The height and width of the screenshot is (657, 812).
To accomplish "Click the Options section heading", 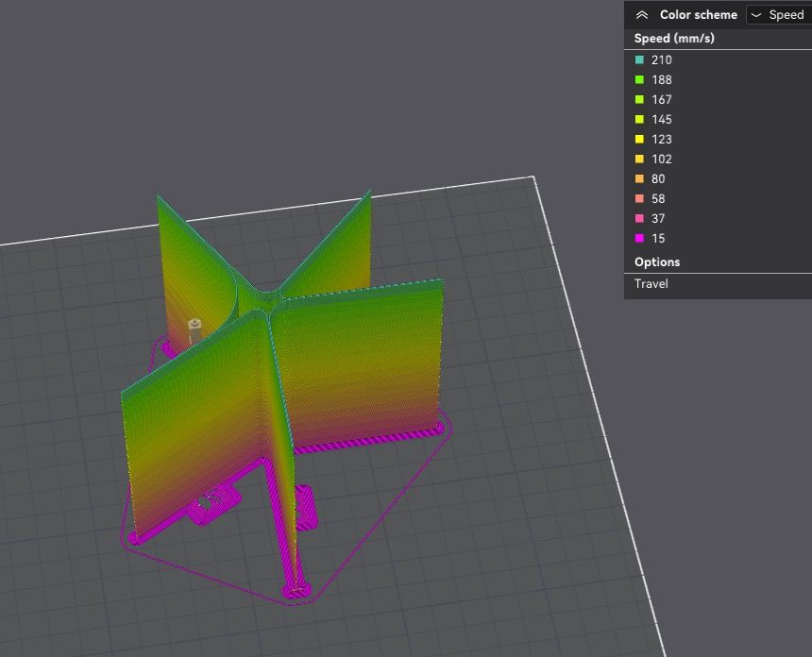I will (657, 262).
